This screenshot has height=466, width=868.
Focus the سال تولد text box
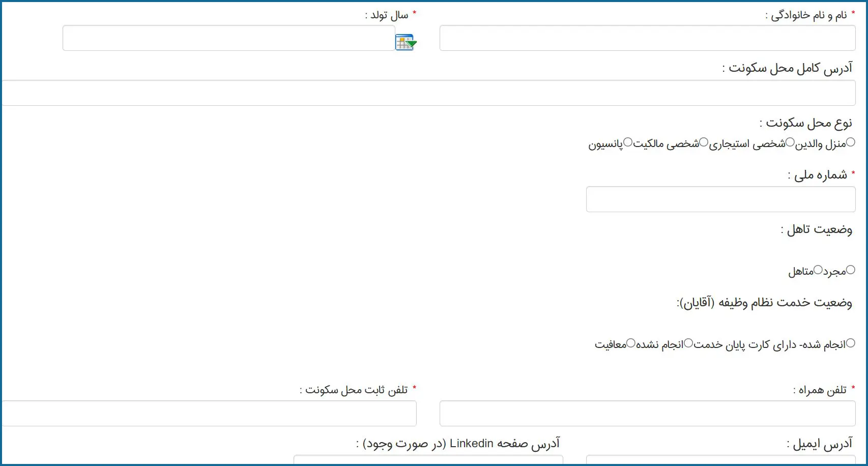[x=229, y=38]
